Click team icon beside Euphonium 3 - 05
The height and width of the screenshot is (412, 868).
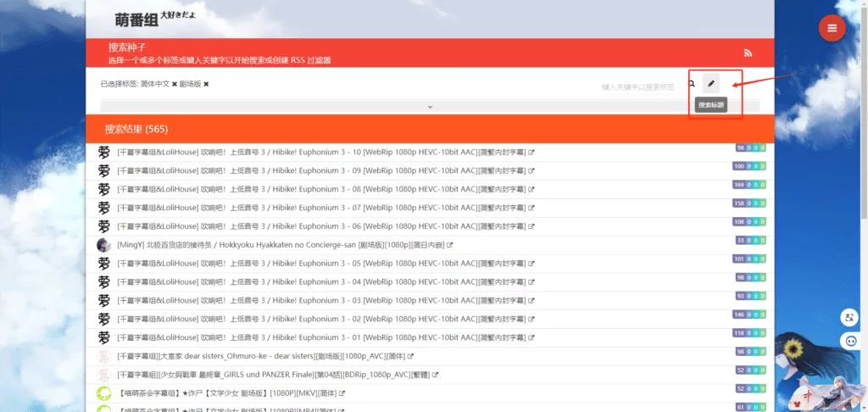pyautogui.click(x=104, y=264)
